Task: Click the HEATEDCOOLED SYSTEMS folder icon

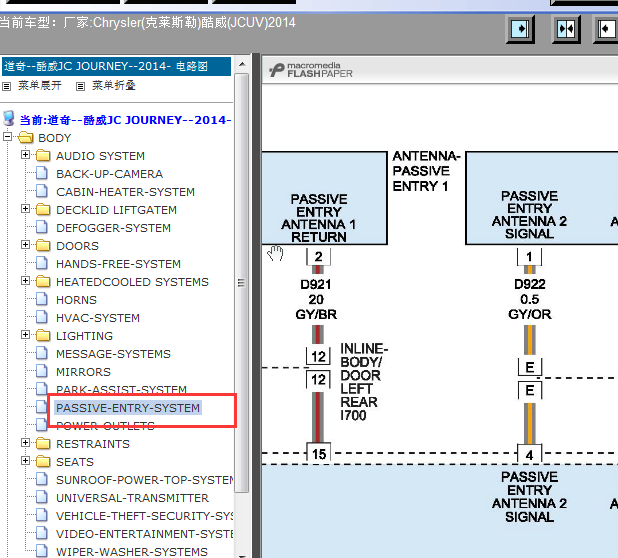Action: [43, 282]
